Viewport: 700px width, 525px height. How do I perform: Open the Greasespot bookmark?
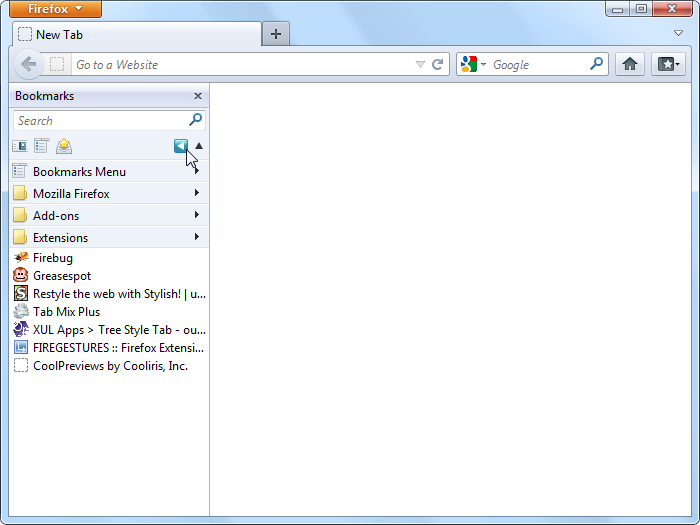61,276
